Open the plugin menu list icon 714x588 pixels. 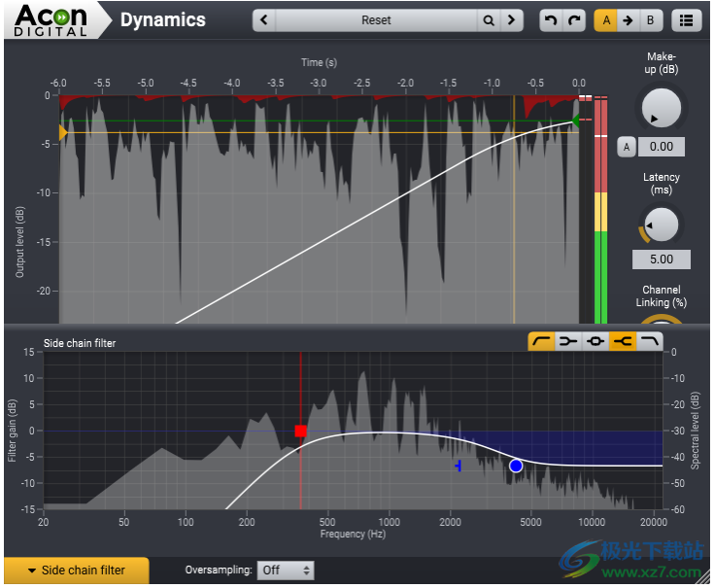point(686,20)
